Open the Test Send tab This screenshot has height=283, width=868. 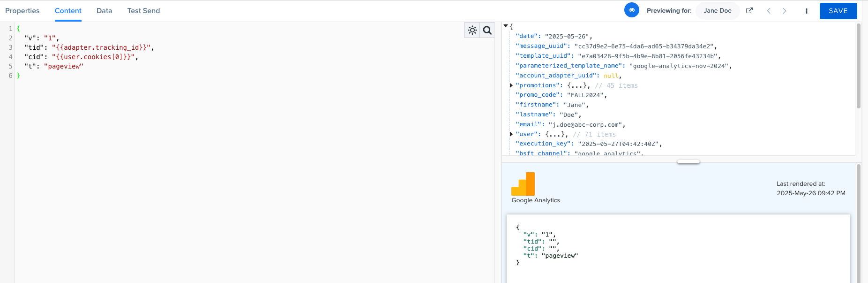(143, 11)
